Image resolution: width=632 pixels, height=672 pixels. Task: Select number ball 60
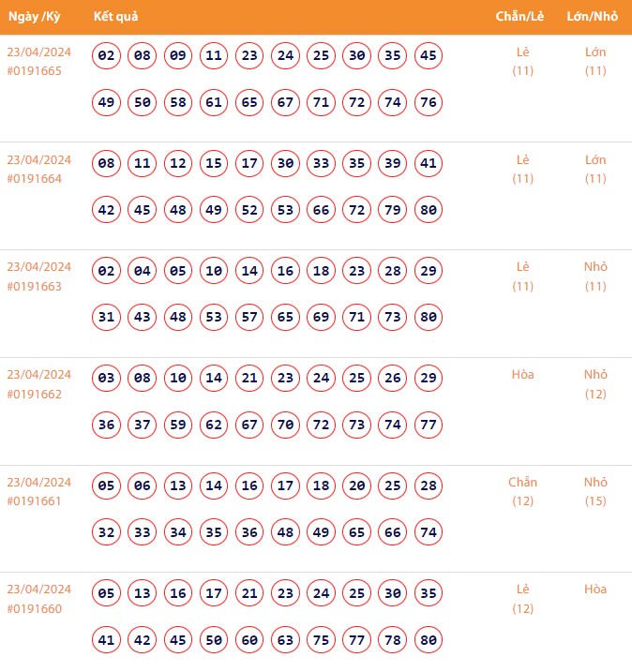point(249,640)
